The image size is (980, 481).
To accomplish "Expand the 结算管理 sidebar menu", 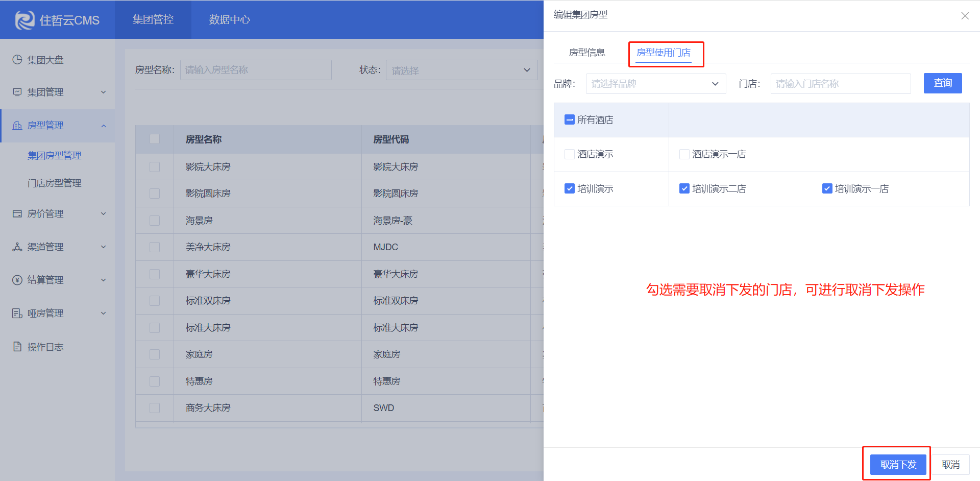I will [x=104, y=280].
